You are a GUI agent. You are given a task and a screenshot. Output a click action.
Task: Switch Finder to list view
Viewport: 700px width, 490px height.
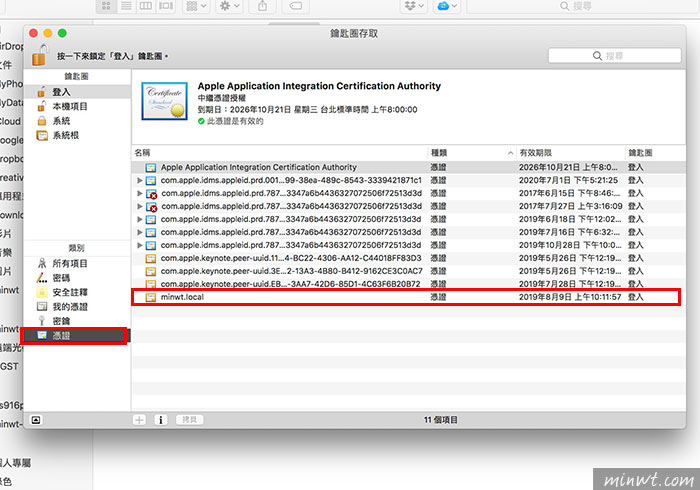tap(126, 6)
